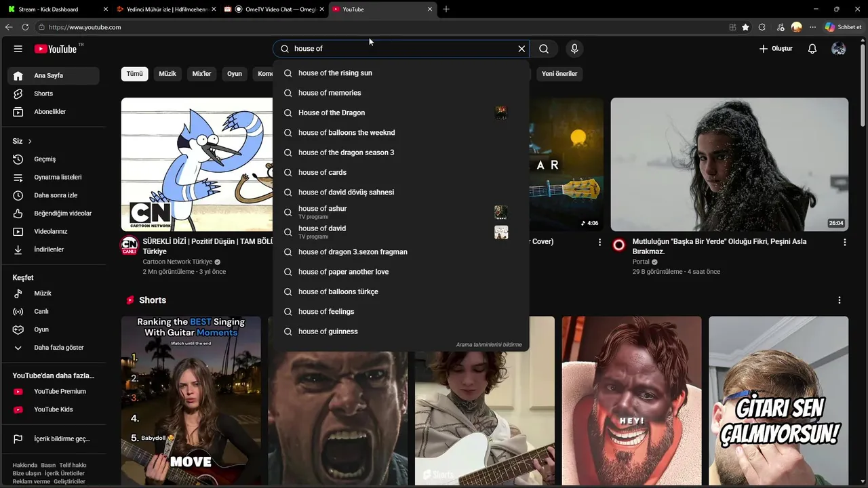The image size is (868, 488).
Task: Open options menu for Portal video
Action: point(844,242)
